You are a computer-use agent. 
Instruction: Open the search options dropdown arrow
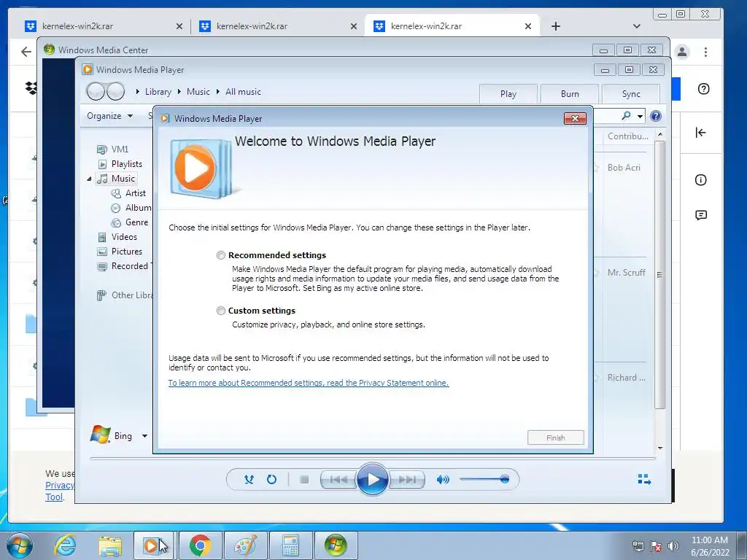640,116
